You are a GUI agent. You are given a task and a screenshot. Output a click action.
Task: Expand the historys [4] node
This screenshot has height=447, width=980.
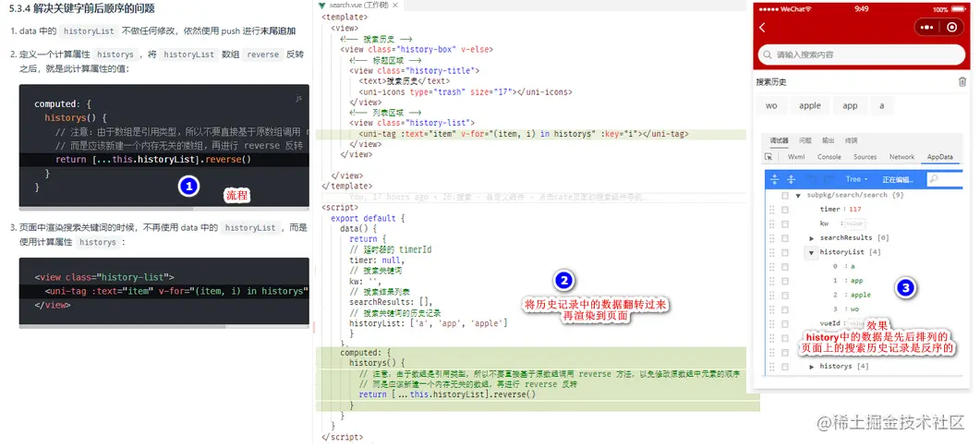click(812, 367)
